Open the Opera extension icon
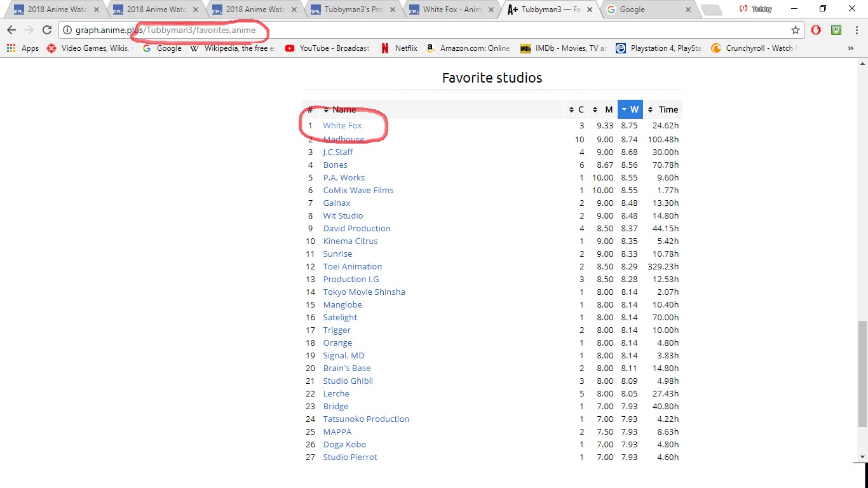The image size is (868, 488). click(x=816, y=30)
